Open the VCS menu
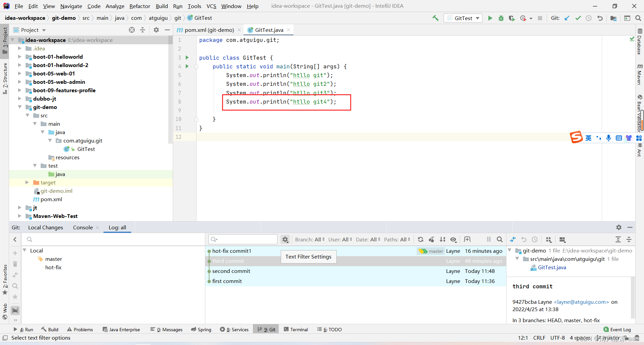The width and height of the screenshot is (644, 345). (211, 6)
